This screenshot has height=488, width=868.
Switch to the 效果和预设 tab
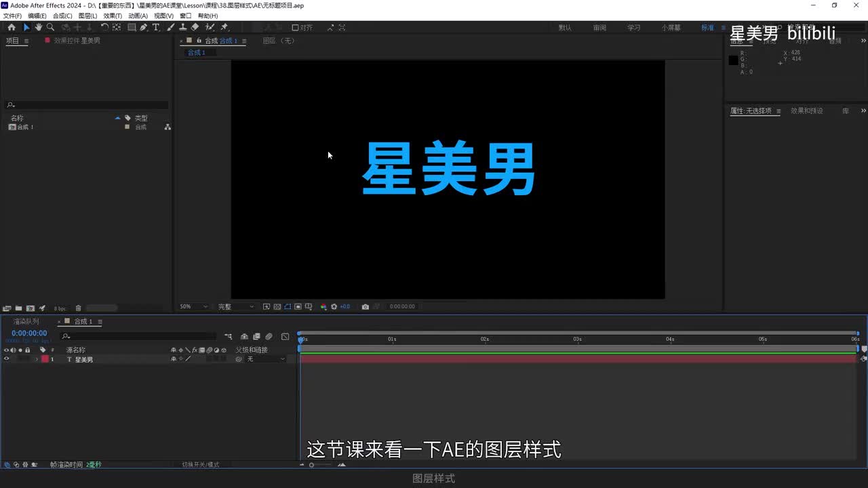[x=806, y=110]
